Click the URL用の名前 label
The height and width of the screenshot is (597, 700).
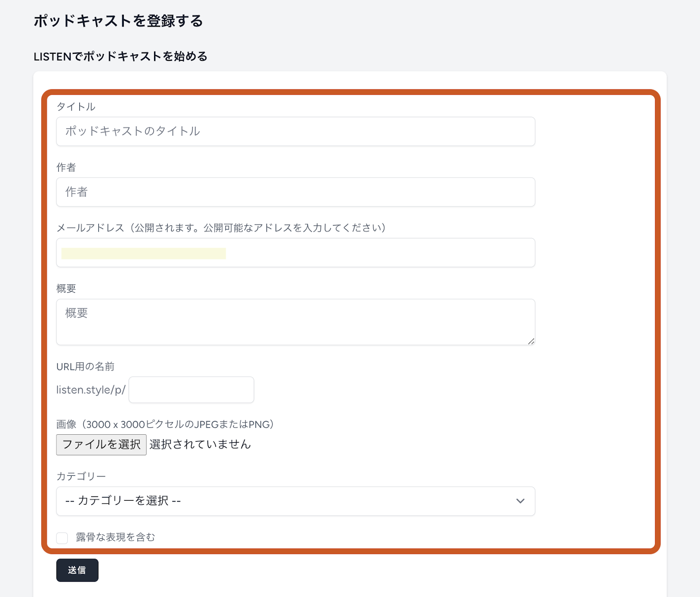85,367
